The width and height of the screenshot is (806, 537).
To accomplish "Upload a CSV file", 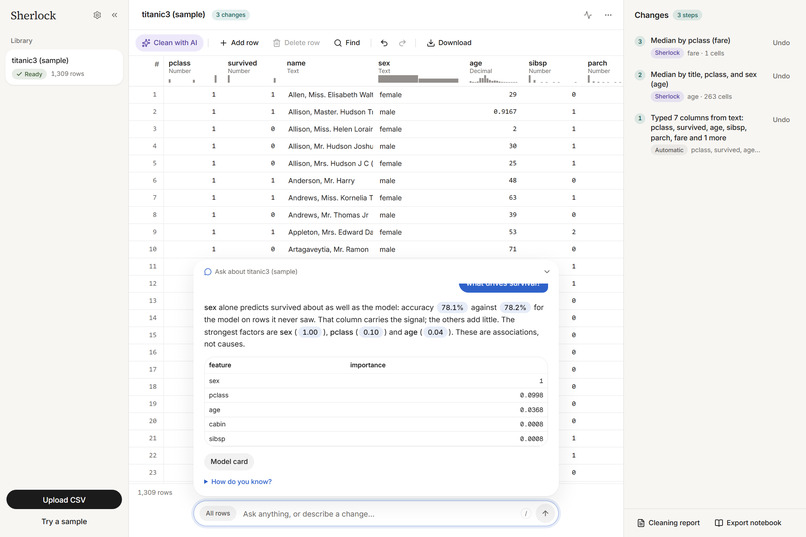I will click(64, 499).
